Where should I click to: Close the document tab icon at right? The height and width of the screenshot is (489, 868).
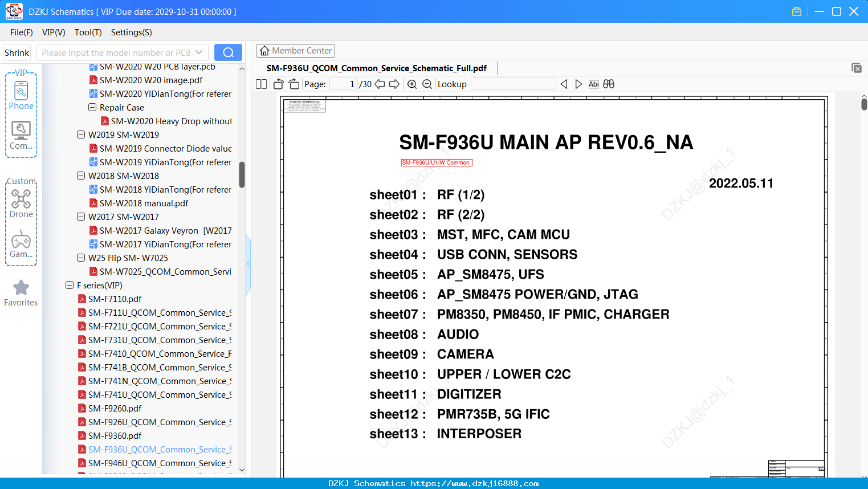(x=857, y=68)
